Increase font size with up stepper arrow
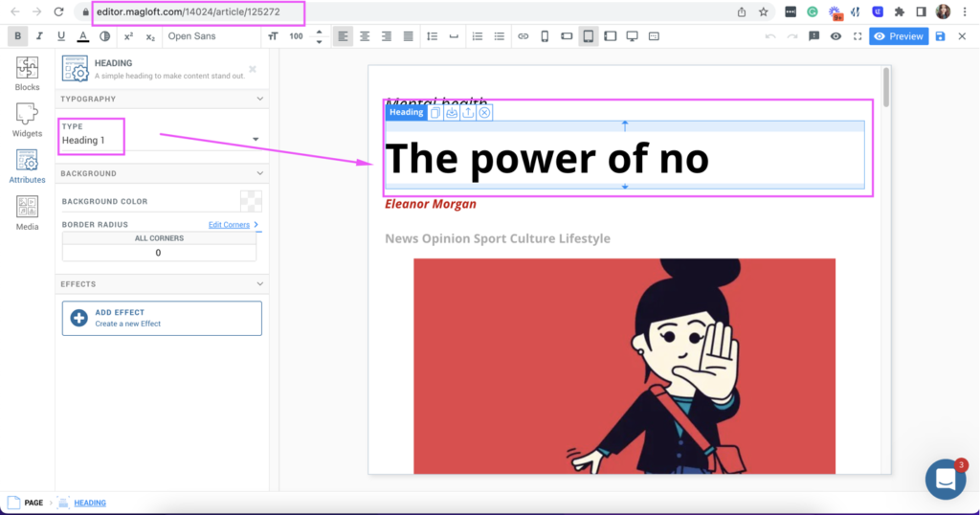This screenshot has width=980, height=515. coord(320,32)
